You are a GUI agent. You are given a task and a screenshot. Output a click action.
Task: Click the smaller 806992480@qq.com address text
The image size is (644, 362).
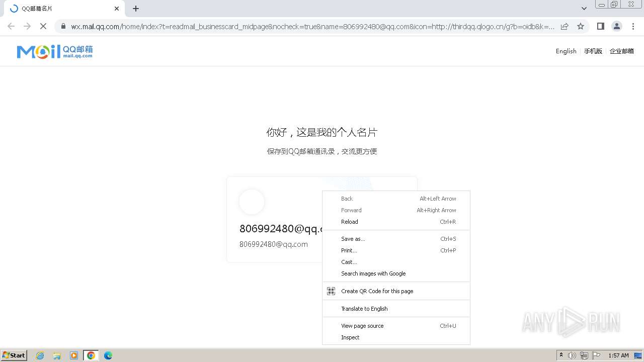(274, 244)
